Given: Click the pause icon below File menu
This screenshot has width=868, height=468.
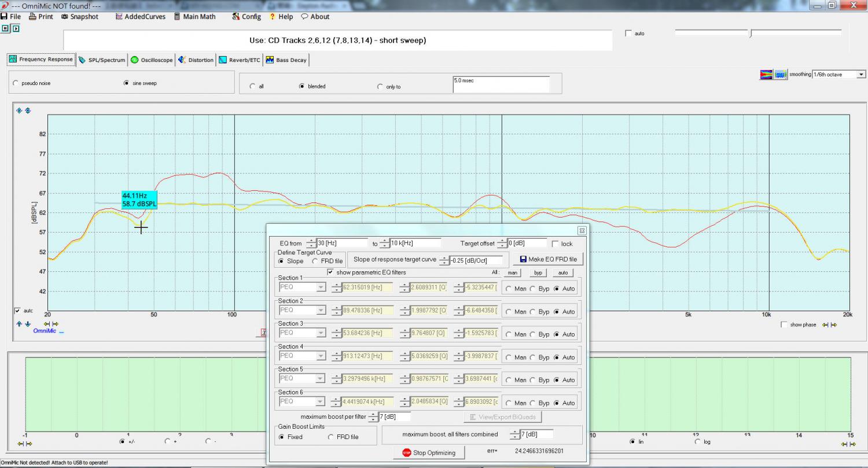Looking at the screenshot, I should click(x=6, y=28).
